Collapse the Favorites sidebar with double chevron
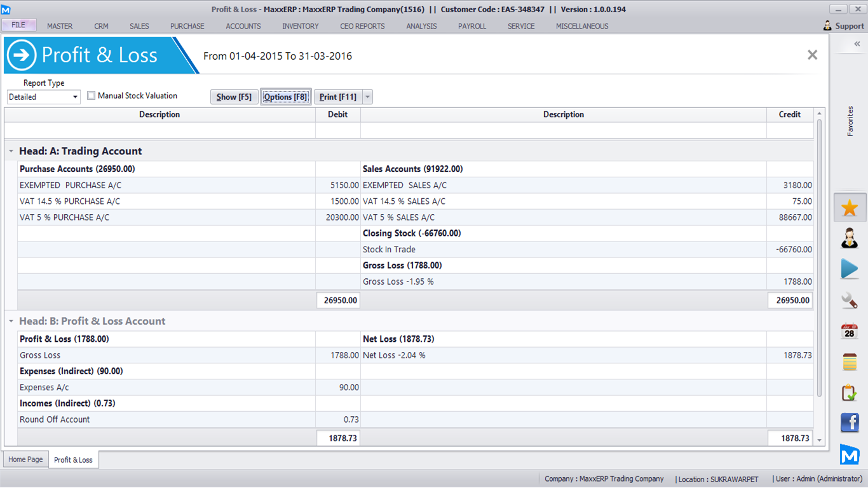 click(857, 44)
